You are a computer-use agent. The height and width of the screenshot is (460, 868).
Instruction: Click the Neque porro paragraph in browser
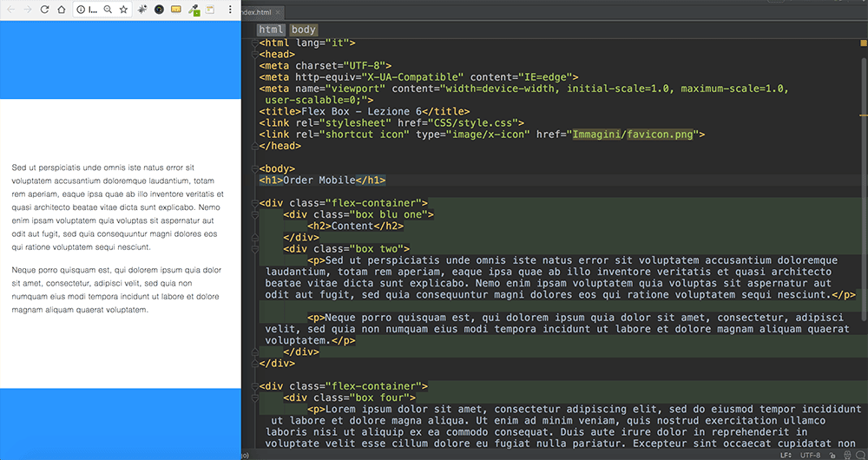pos(117,290)
